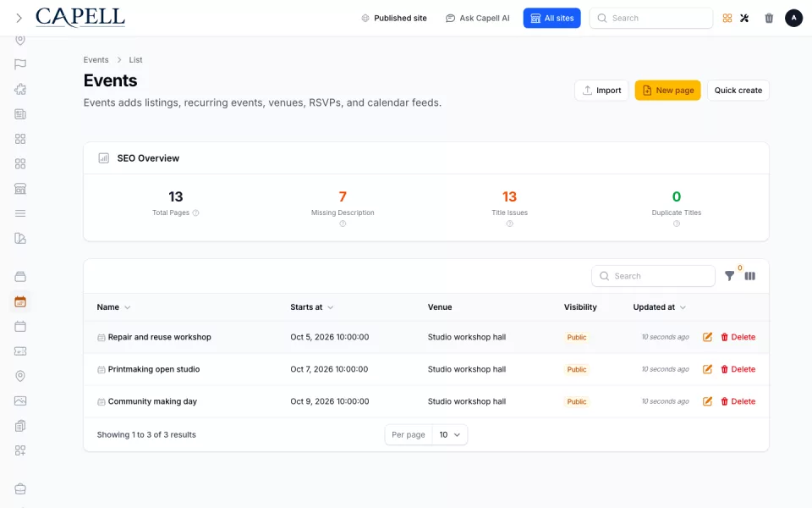Open the table filter funnel icon
This screenshot has width=812, height=508.
point(729,276)
